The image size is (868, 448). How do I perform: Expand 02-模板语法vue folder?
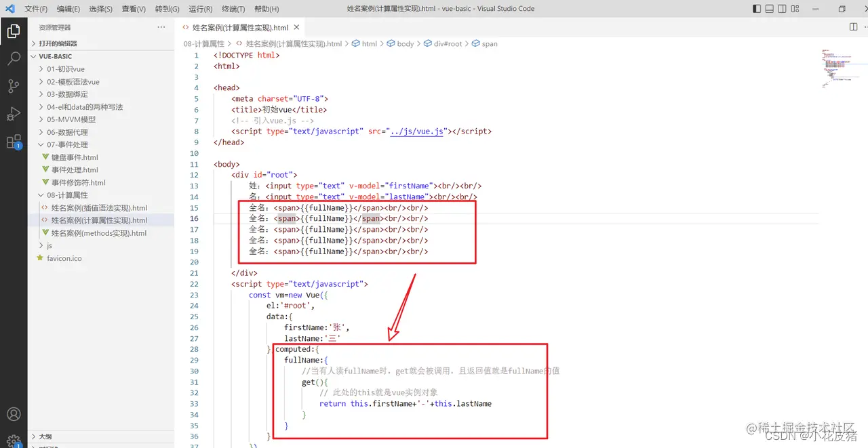tap(101, 81)
